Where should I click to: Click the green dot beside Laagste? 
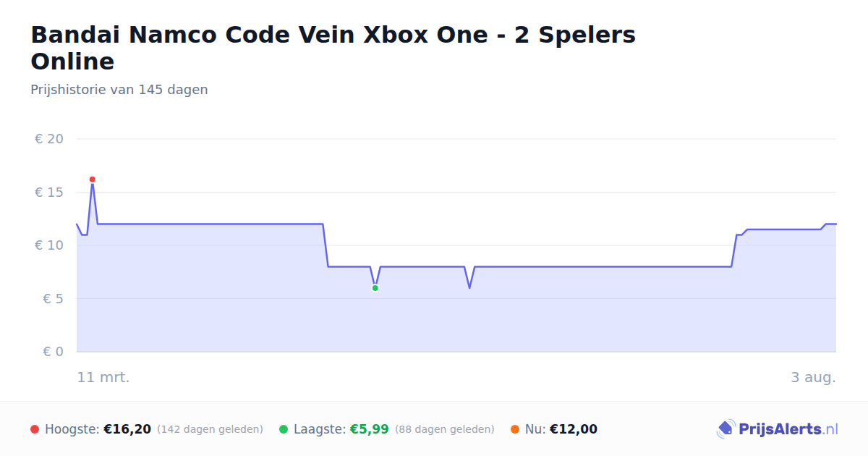point(284,429)
